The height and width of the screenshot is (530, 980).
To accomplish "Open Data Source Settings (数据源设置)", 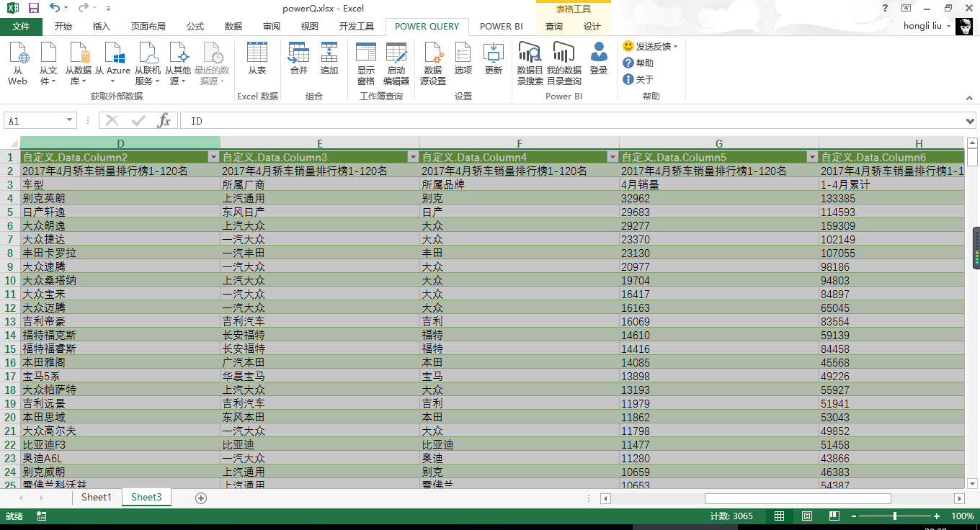I will coord(433,63).
